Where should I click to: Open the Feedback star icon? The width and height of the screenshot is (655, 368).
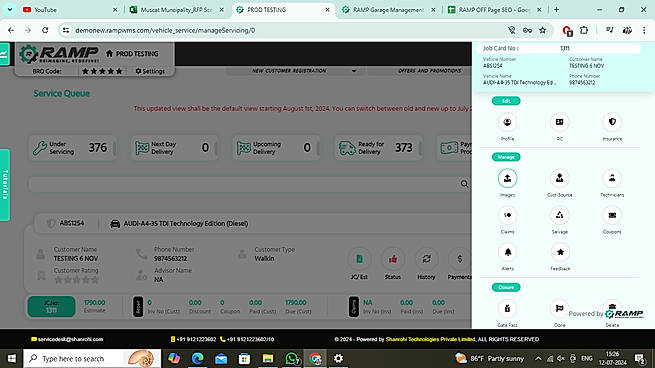pos(560,252)
